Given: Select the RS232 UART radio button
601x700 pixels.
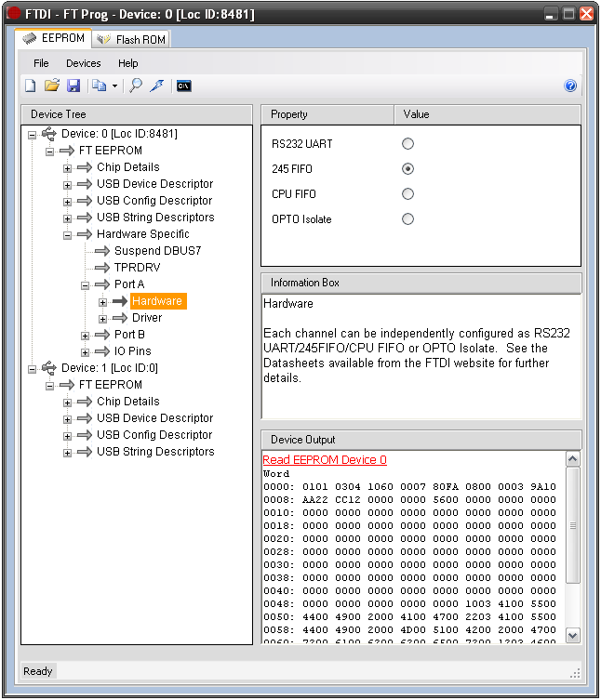Looking at the screenshot, I should point(407,144).
